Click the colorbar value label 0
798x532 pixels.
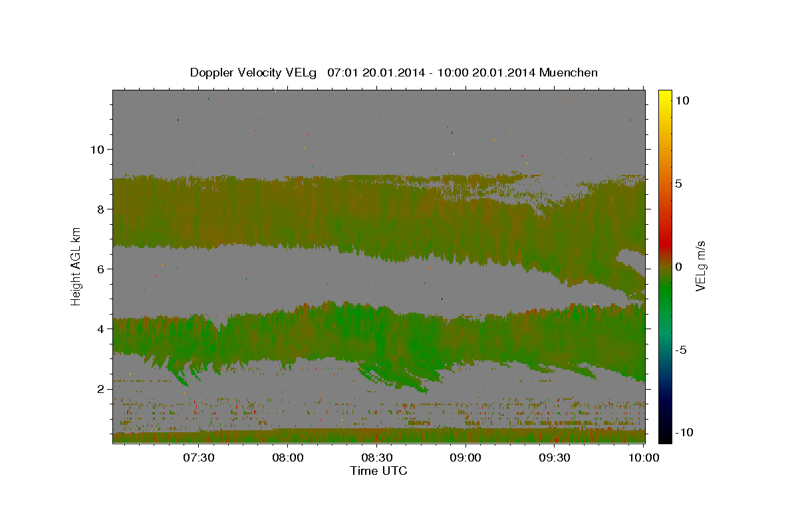point(678,267)
